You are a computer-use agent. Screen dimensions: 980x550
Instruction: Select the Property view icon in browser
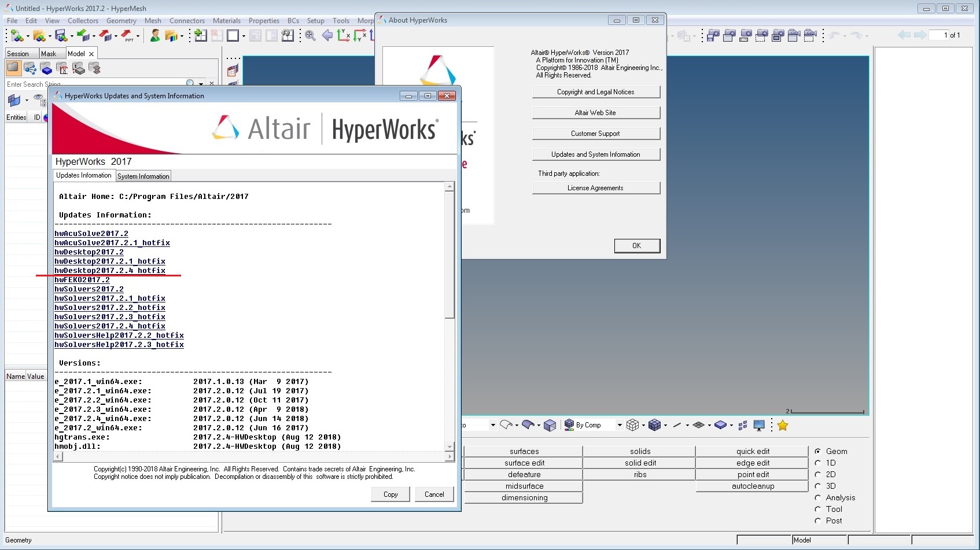pos(79,69)
